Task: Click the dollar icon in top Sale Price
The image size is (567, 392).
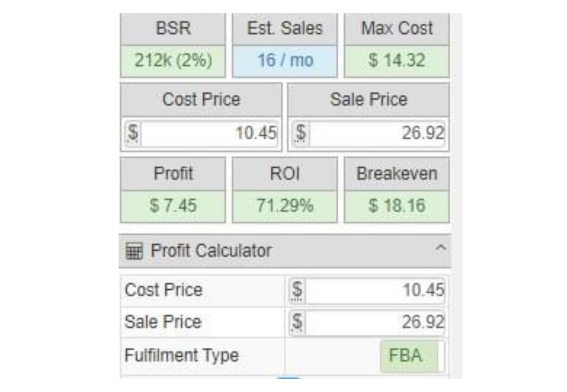Action: coord(300,132)
